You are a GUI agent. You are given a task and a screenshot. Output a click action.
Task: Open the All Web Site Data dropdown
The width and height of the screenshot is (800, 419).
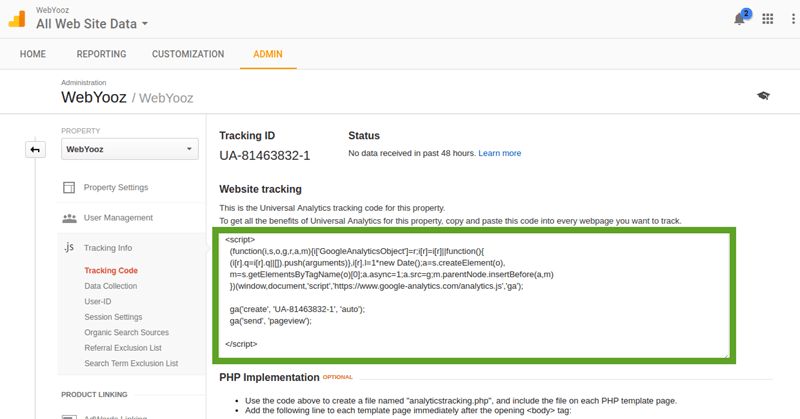click(x=92, y=24)
